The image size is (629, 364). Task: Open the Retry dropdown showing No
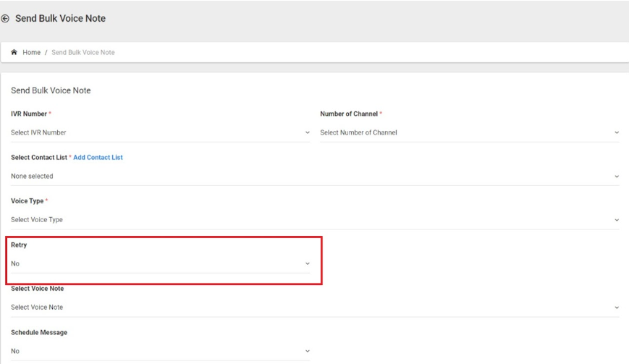coord(161,264)
